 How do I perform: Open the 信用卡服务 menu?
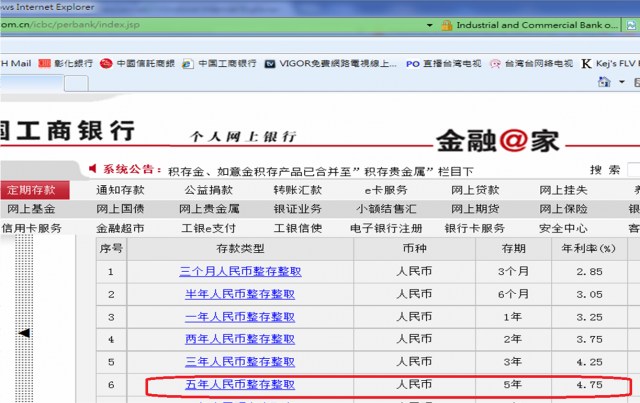coord(31,228)
